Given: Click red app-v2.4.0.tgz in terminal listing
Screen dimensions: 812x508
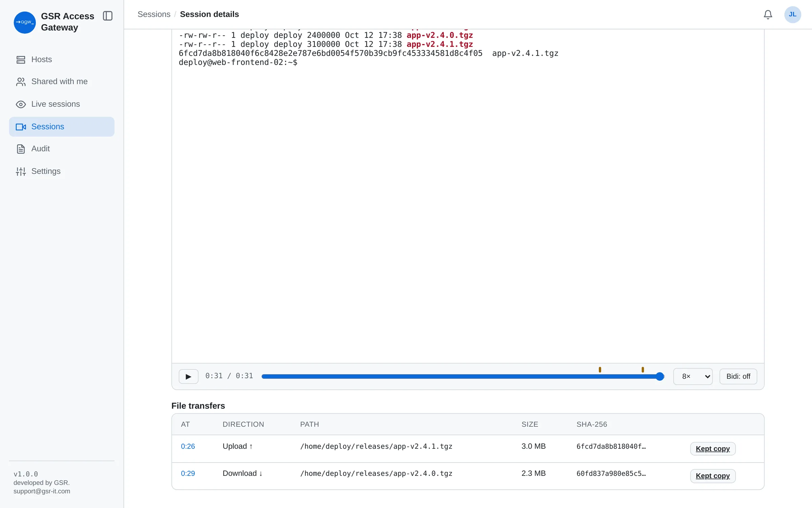Looking at the screenshot, I should [x=439, y=35].
